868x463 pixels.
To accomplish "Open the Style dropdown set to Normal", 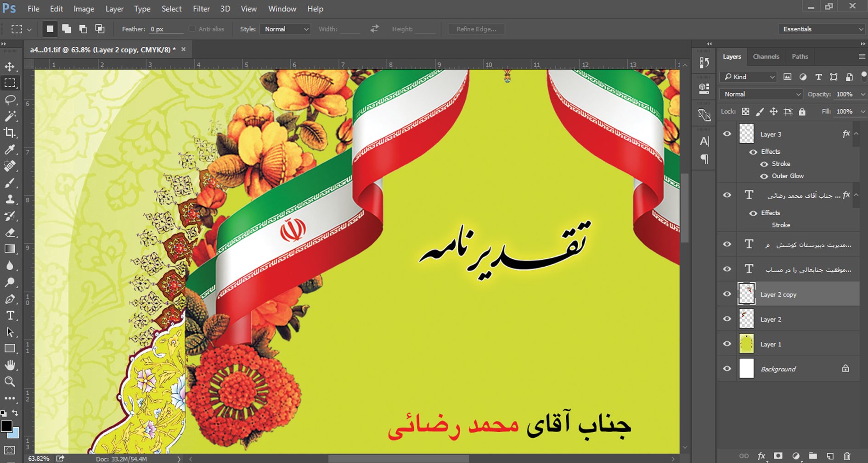I will coord(285,29).
